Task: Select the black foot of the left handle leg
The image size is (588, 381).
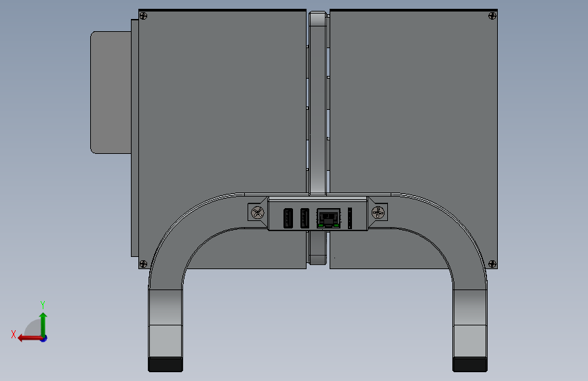Action: point(165,365)
